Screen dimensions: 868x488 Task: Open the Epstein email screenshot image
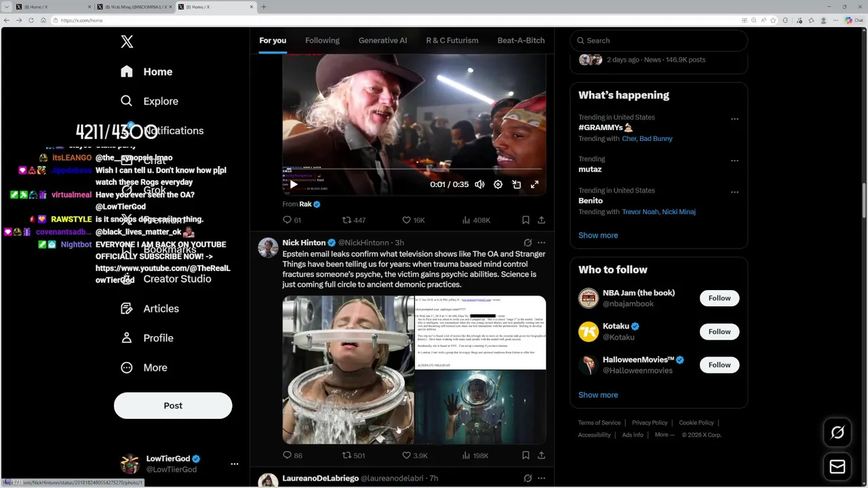[480, 333]
